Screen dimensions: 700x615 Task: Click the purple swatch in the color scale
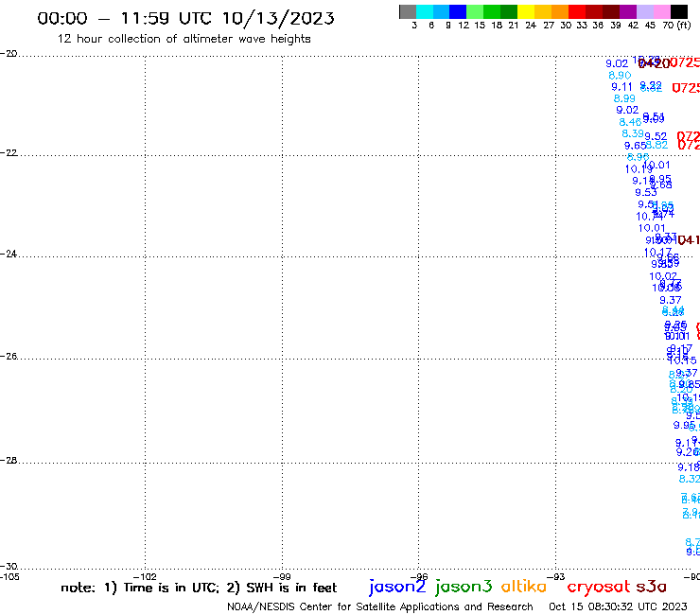point(628,11)
